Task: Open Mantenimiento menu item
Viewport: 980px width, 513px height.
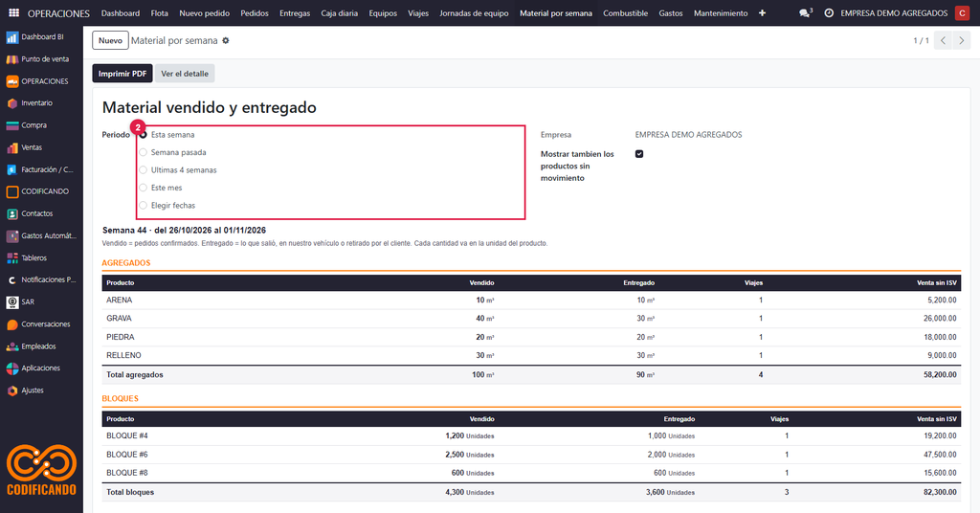Action: tap(721, 13)
